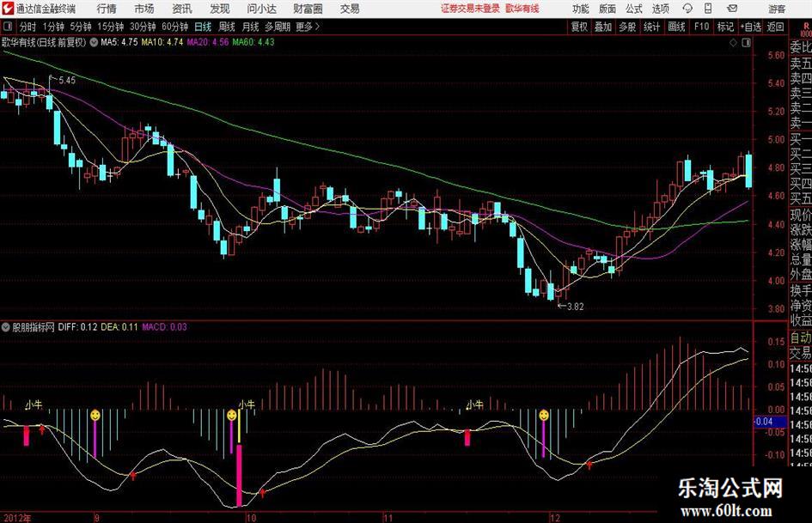Click the 叠加 overlay button
This screenshot has width=812, height=523.
click(x=603, y=27)
